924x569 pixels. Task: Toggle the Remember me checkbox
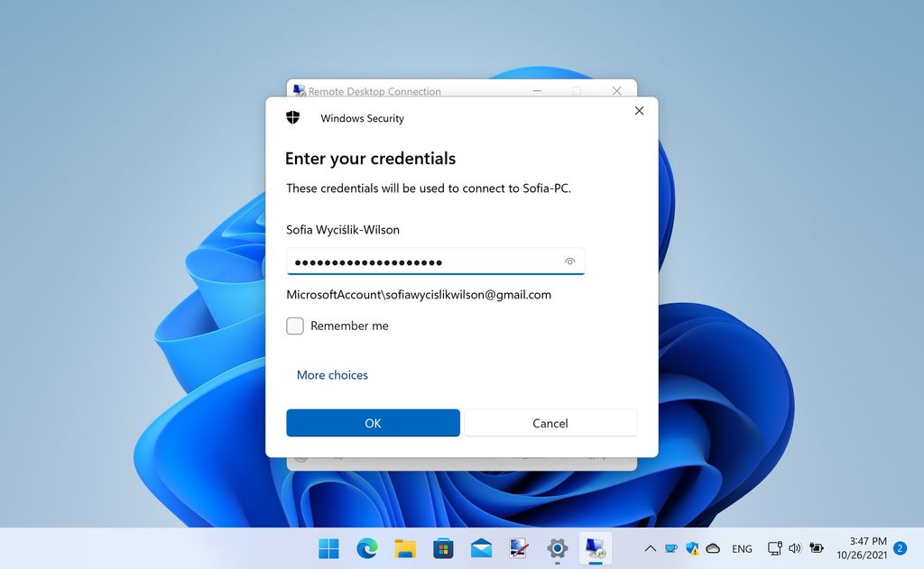pyautogui.click(x=295, y=326)
